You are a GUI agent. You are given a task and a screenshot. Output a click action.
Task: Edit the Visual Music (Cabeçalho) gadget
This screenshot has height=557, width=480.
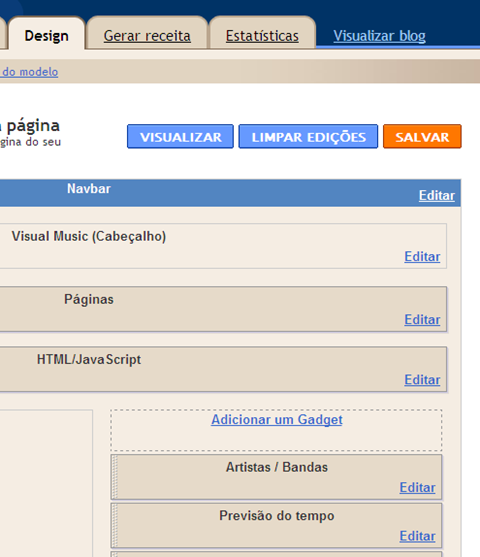coord(422,256)
